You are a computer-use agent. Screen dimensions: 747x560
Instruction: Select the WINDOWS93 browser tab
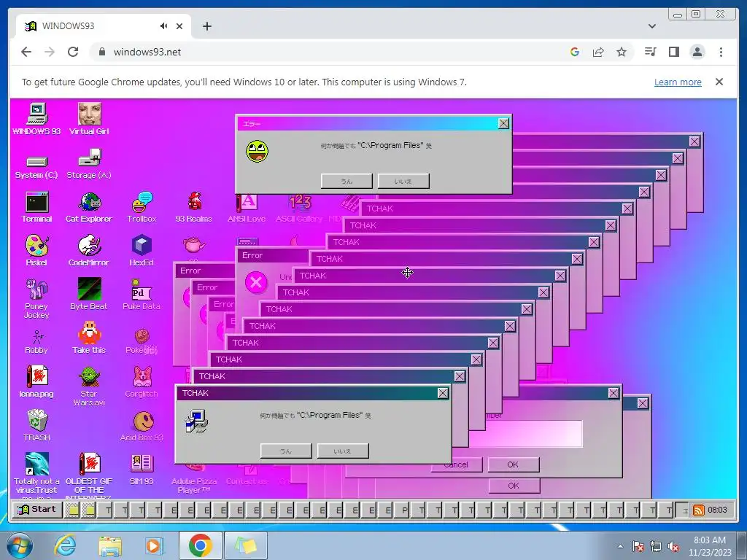click(104, 26)
